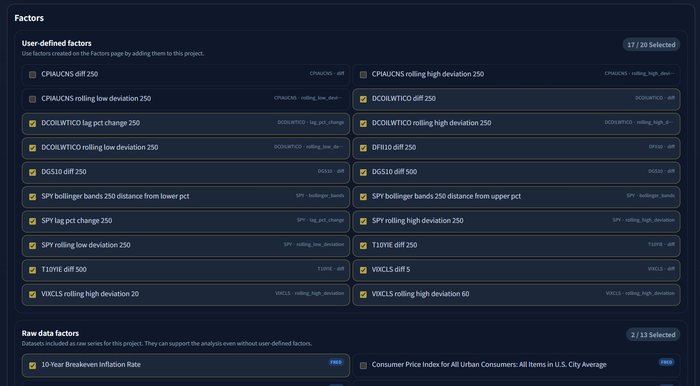Select the 'CPIAUCNS diff 250' label

(x=70, y=74)
